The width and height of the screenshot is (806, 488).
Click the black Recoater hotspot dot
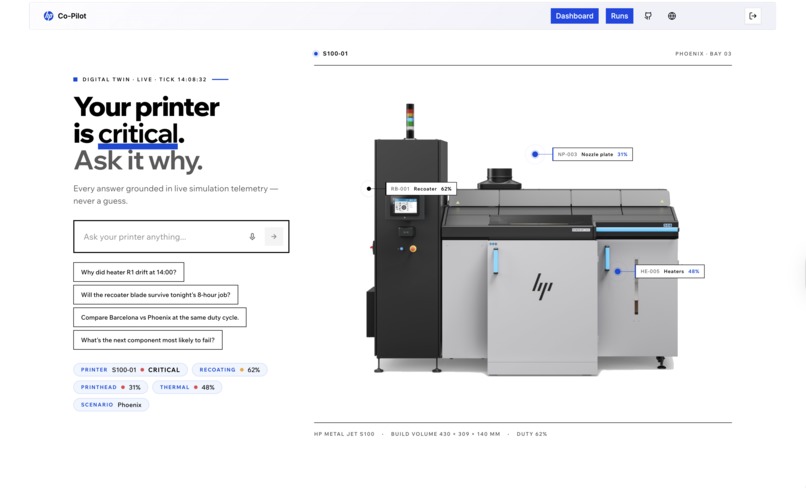[369, 189]
